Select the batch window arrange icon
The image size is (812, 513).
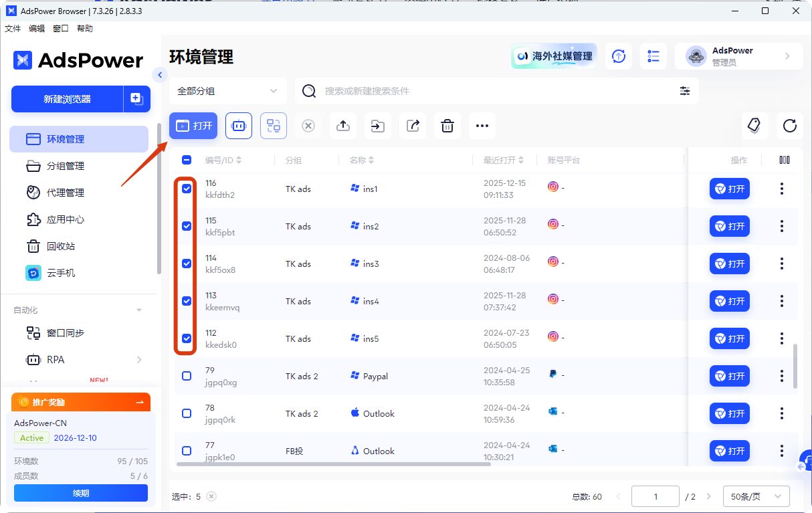coord(274,126)
